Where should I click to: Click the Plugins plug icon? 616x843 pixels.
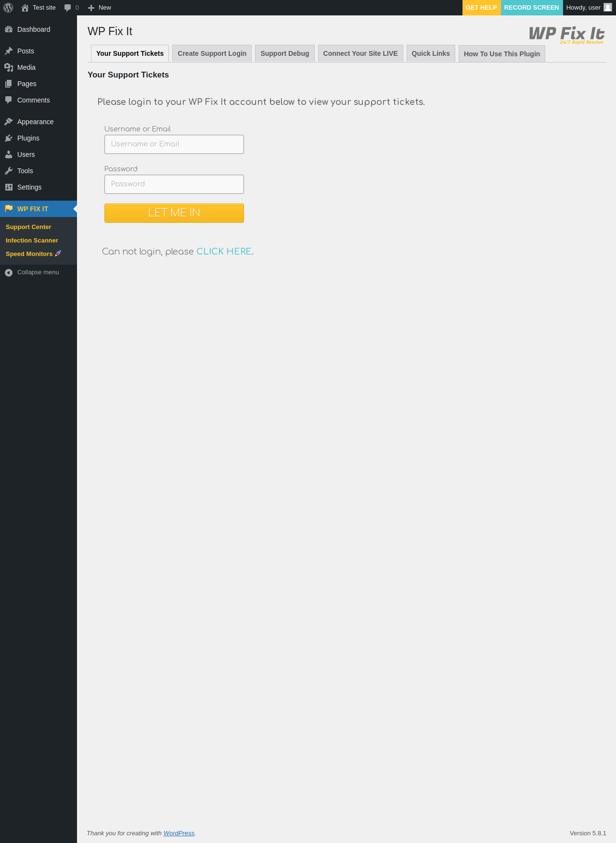(9, 138)
